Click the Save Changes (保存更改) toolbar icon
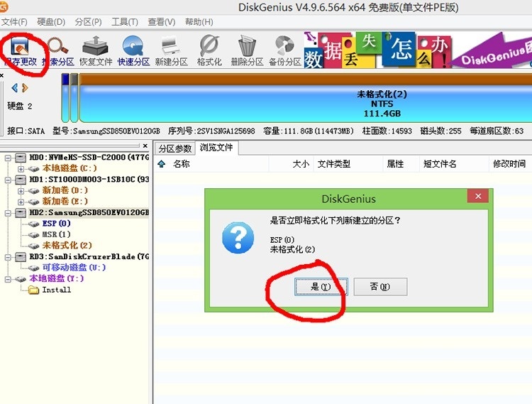Screen dimensions: 532x404 click(20, 51)
